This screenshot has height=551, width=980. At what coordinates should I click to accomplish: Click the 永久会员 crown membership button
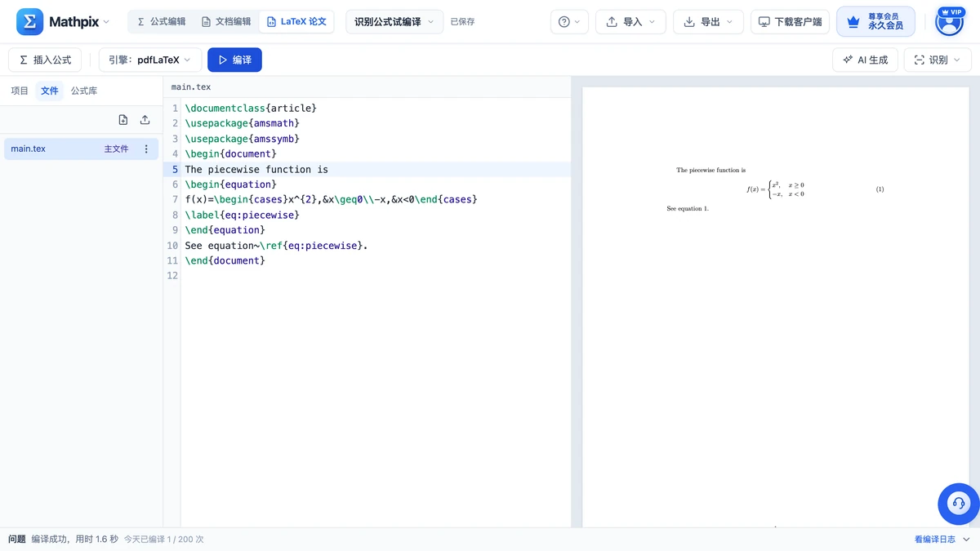875,22
